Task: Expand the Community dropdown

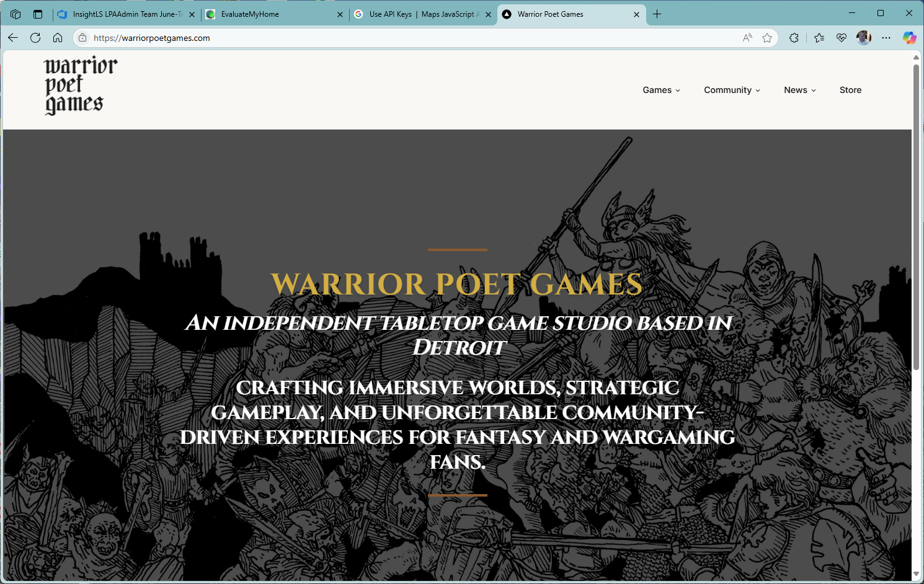Action: (732, 90)
